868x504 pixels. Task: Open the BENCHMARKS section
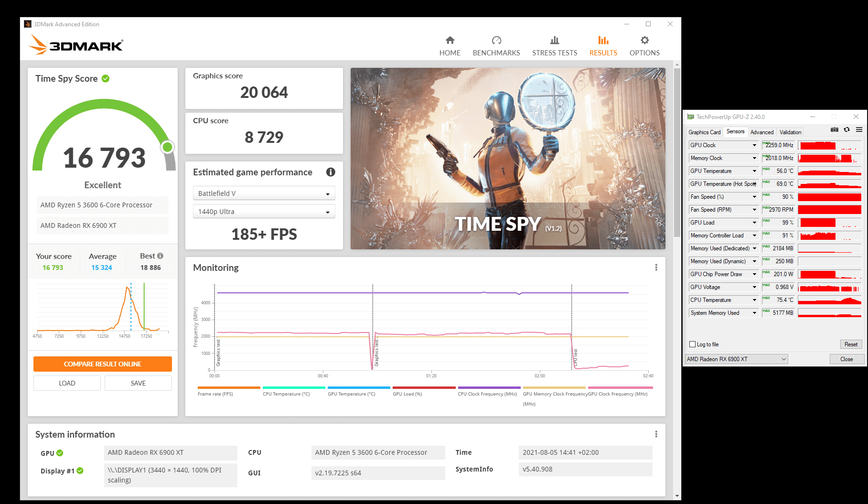click(x=496, y=46)
